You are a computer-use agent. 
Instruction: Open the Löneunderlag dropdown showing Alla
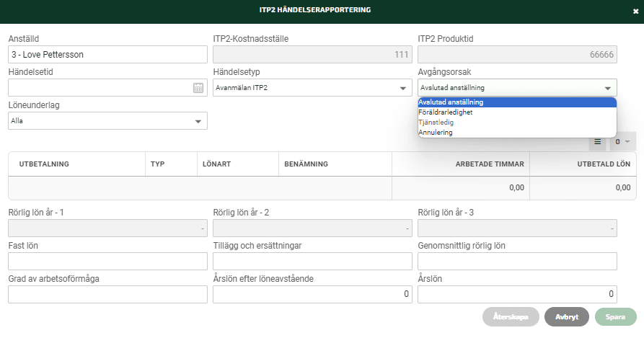[107, 121]
